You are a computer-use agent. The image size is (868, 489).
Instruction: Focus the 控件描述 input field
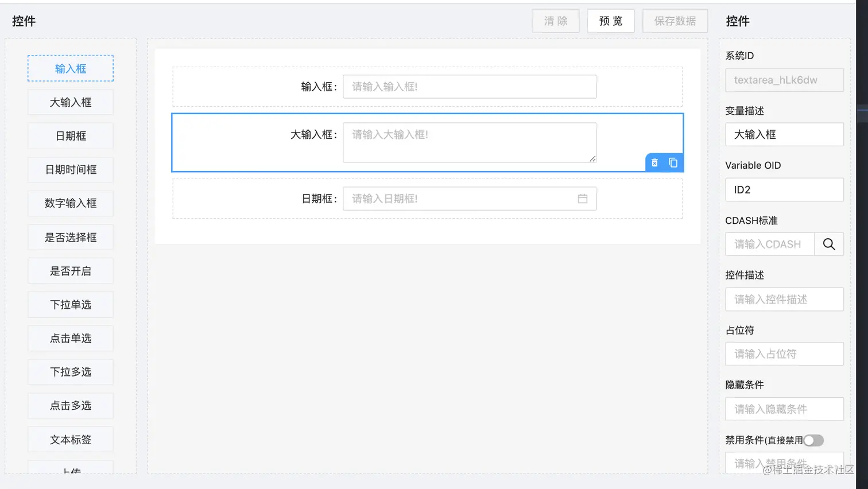coord(784,299)
